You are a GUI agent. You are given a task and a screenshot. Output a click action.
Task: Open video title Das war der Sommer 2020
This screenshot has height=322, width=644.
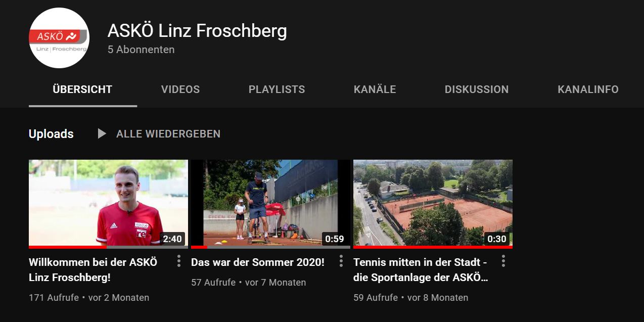pos(258,262)
